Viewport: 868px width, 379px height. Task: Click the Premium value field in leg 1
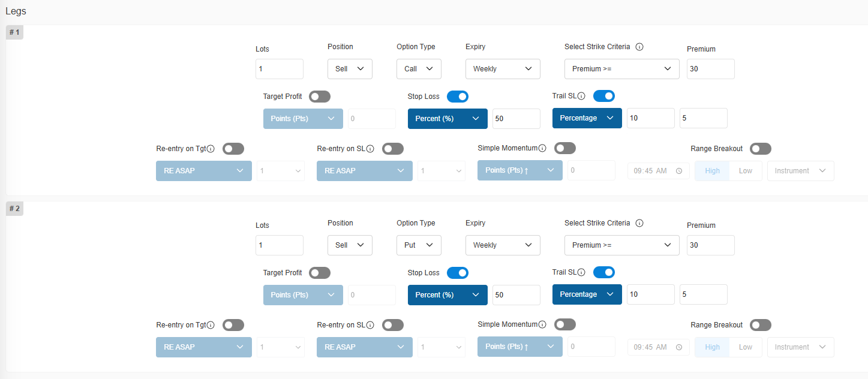pyautogui.click(x=710, y=69)
